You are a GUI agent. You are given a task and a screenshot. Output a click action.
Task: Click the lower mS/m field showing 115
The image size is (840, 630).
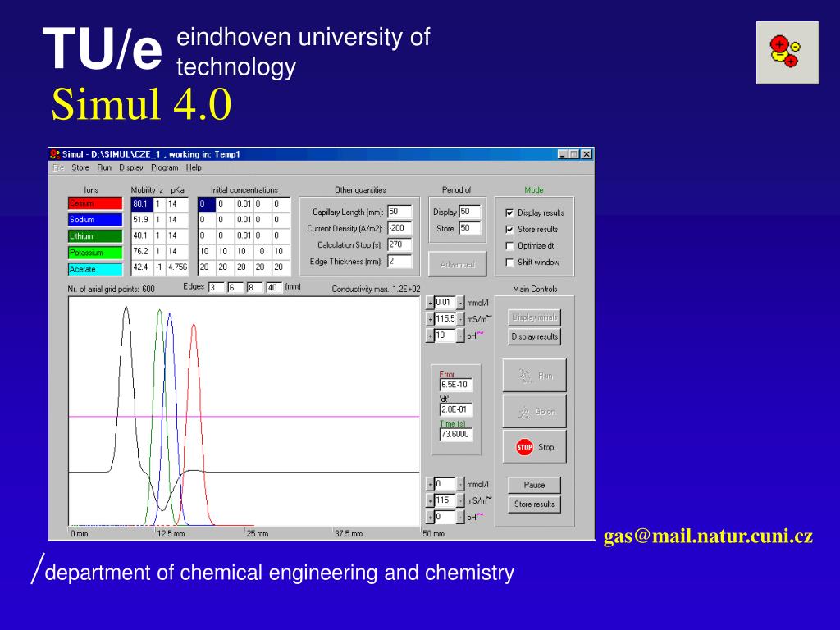pos(445,500)
